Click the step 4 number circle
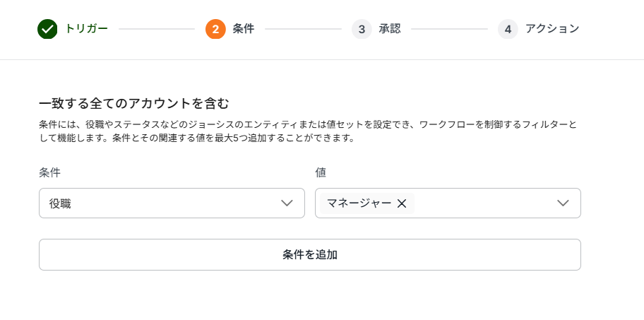The width and height of the screenshot is (644, 320). click(508, 29)
